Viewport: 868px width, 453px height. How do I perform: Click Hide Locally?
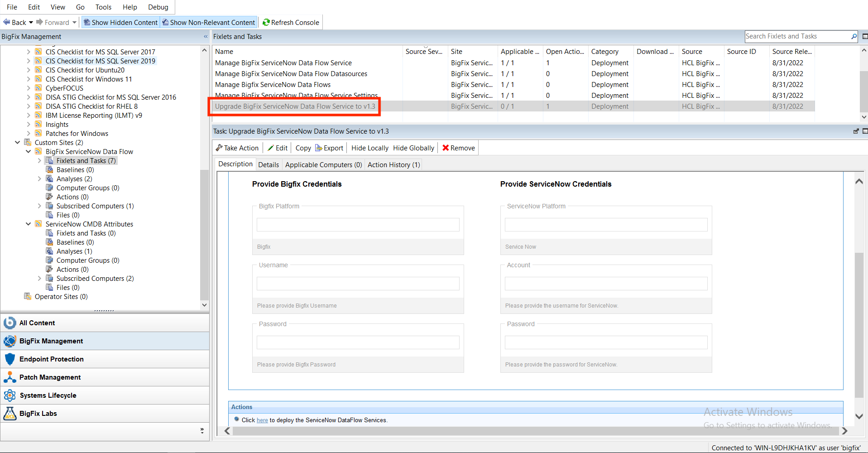(x=369, y=148)
